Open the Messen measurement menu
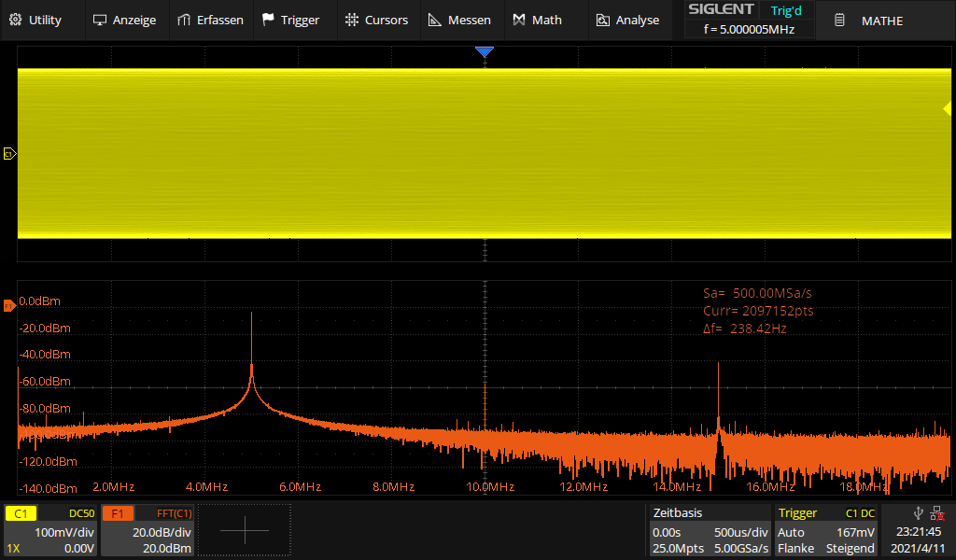This screenshot has width=956, height=560. click(459, 21)
